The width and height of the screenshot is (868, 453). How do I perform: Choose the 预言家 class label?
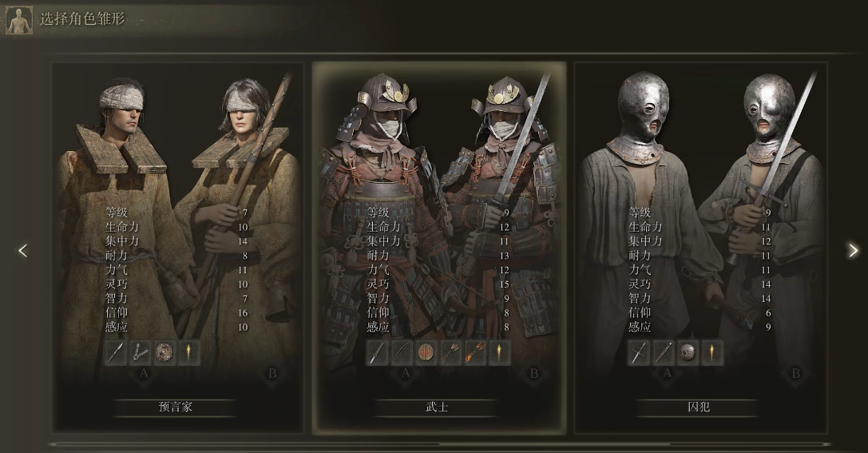[175, 407]
